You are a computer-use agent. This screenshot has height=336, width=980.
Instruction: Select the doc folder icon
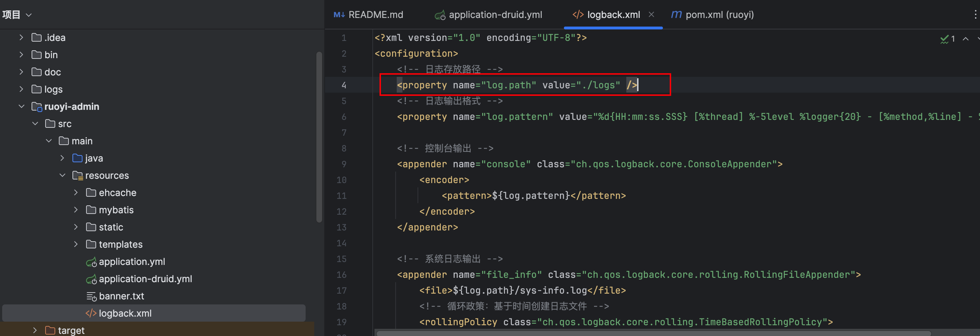point(37,72)
